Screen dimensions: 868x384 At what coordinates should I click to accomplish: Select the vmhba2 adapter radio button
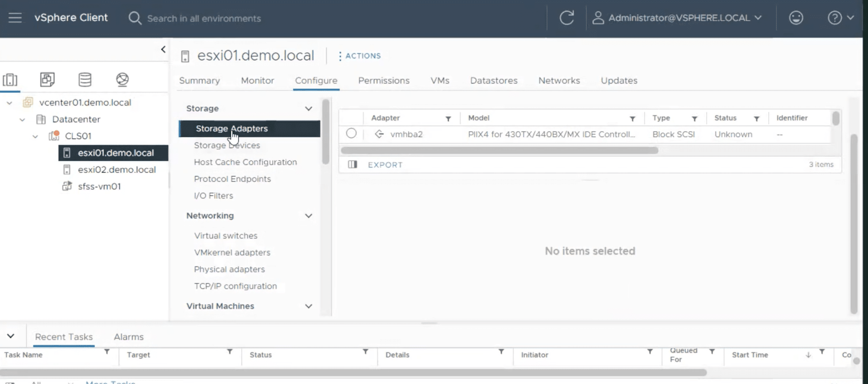coord(351,134)
